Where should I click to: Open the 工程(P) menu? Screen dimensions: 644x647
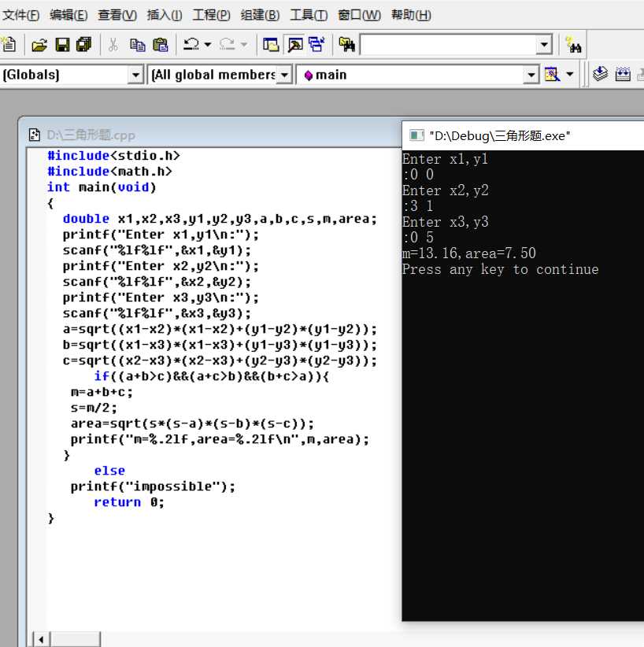(211, 15)
